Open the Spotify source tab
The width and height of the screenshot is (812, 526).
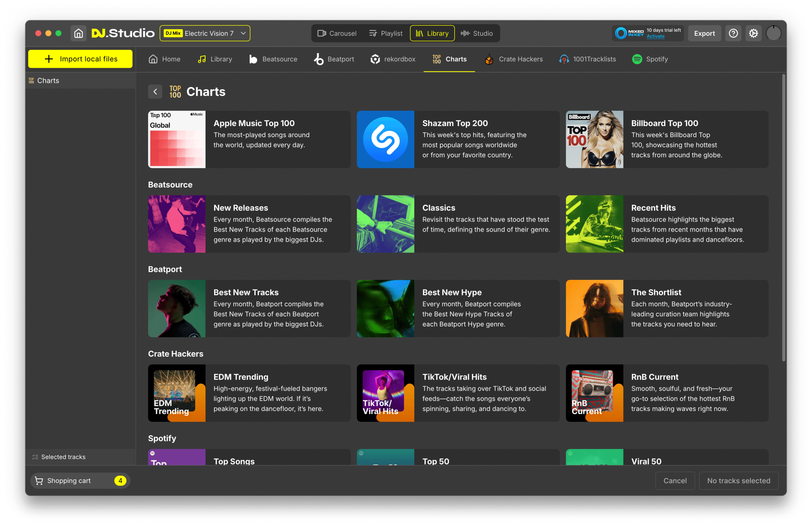650,59
